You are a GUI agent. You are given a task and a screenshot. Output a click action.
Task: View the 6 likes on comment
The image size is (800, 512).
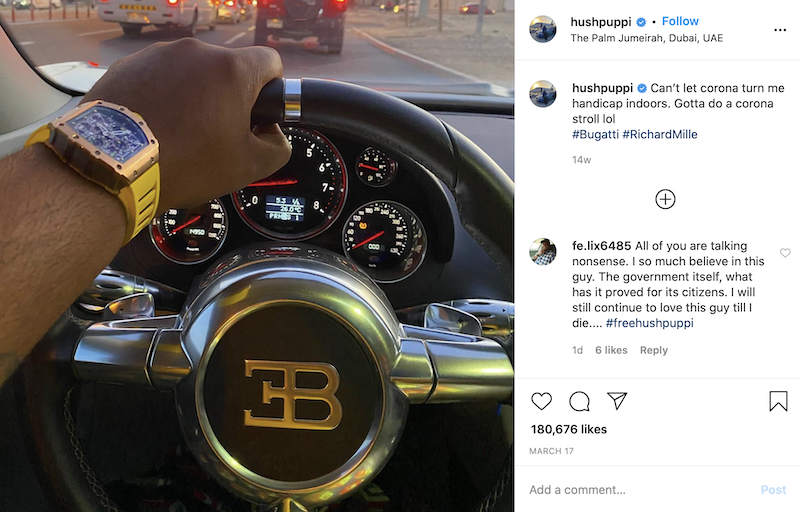(611, 350)
